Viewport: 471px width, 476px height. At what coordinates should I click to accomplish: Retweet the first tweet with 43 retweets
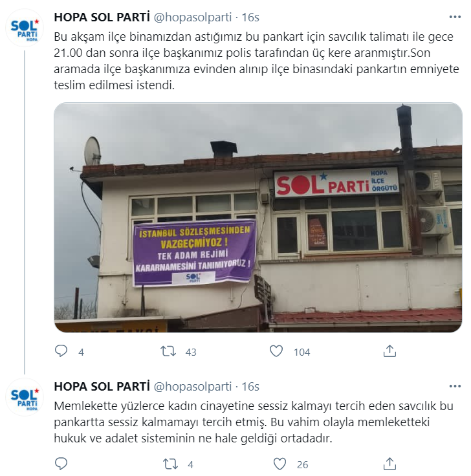pos(168,351)
